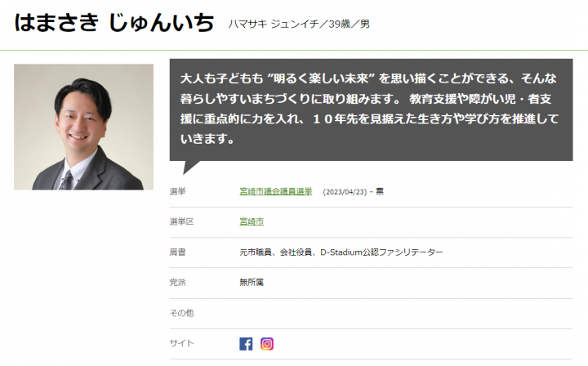The width and height of the screenshot is (588, 366).
Task: Click the gray speech bubble statement
Action: [371, 109]
